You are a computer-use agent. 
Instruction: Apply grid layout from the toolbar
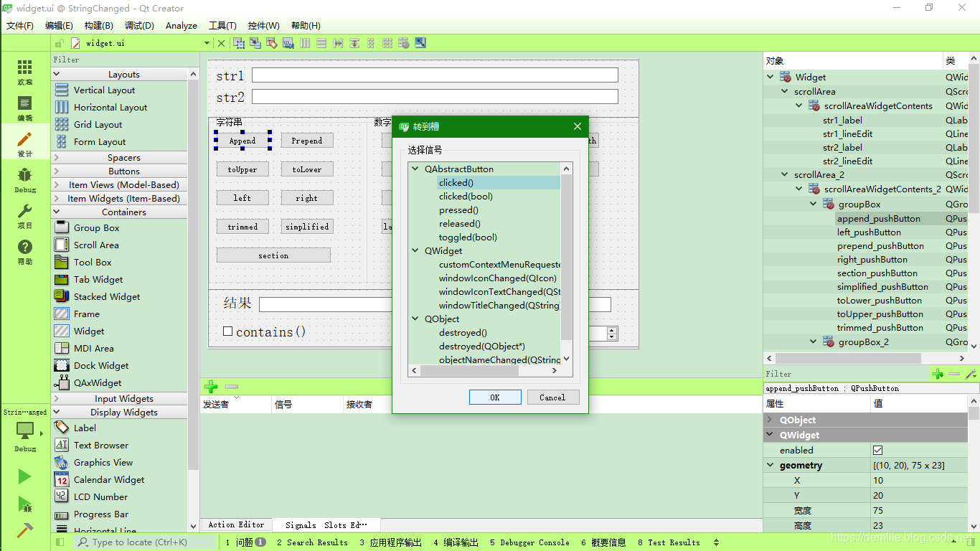[387, 43]
